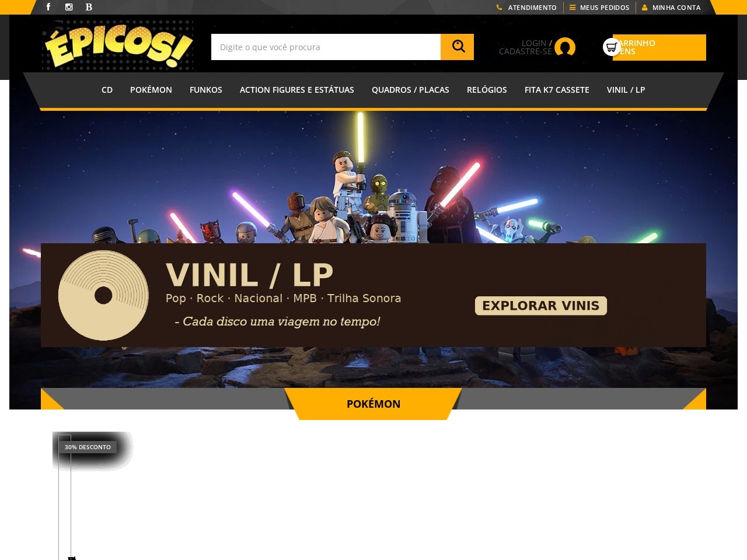The width and height of the screenshot is (747, 560).
Task: Open the Facebook social icon
Action: (48, 7)
